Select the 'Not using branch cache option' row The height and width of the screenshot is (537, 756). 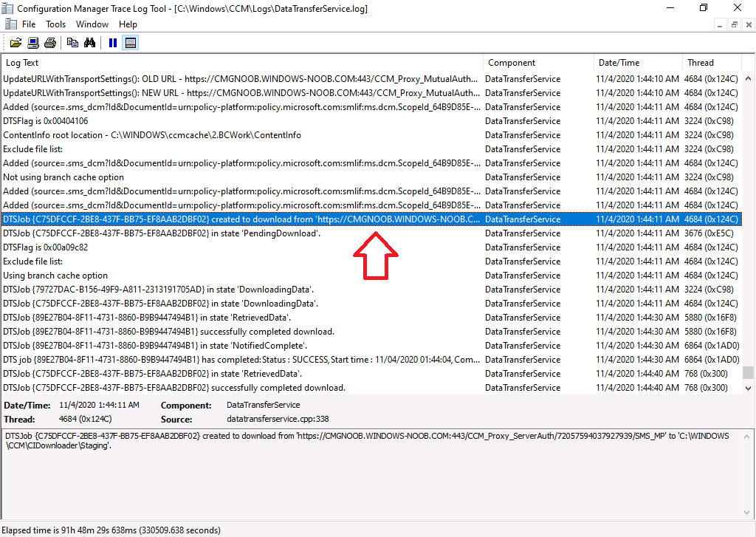(x=371, y=177)
